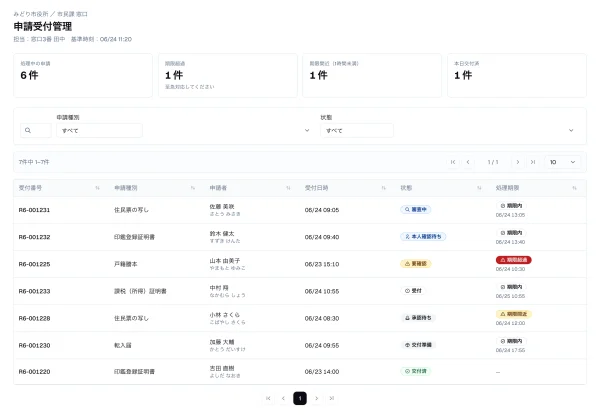Click the 承認待ち status badge for R6-001228
This screenshot has width=600, height=415.
pos(418,318)
